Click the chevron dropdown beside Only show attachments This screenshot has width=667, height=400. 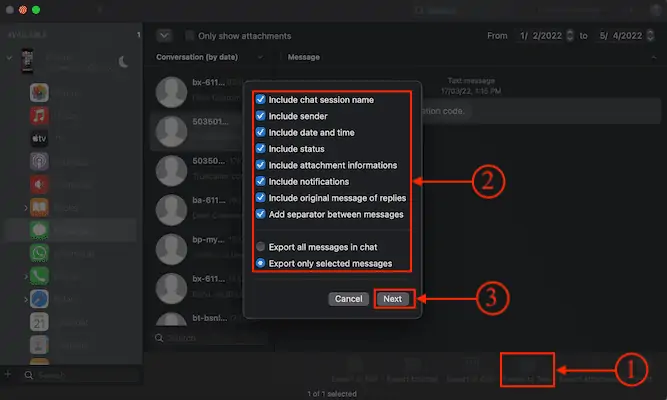[x=165, y=35]
